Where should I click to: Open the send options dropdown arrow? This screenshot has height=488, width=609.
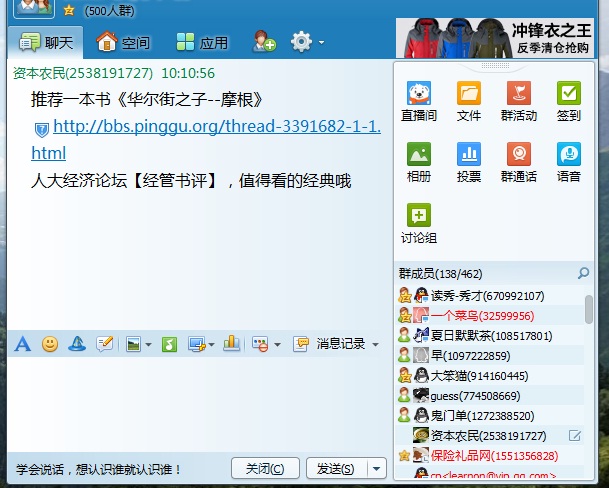coord(376,469)
